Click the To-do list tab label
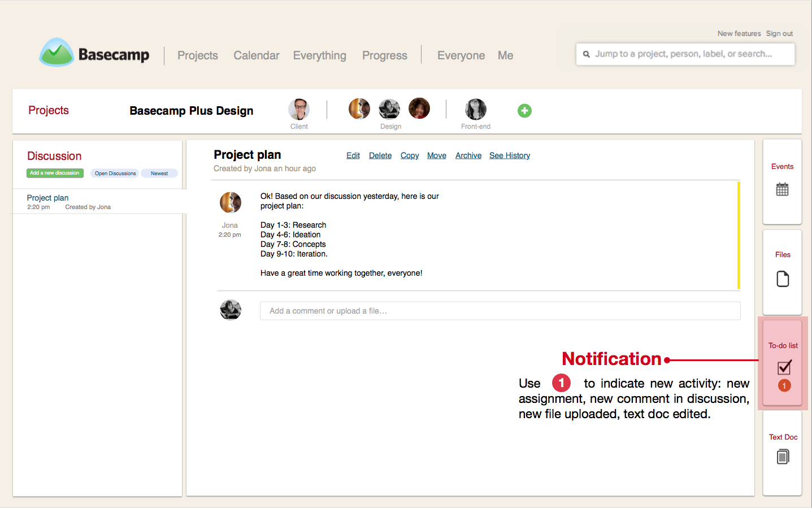The height and width of the screenshot is (508, 812). coord(783,346)
